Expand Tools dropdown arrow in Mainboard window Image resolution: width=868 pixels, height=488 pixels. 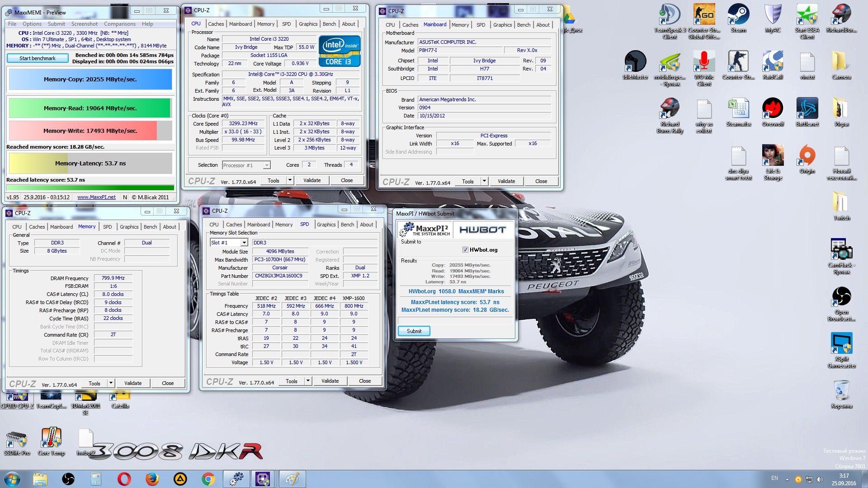pos(484,181)
